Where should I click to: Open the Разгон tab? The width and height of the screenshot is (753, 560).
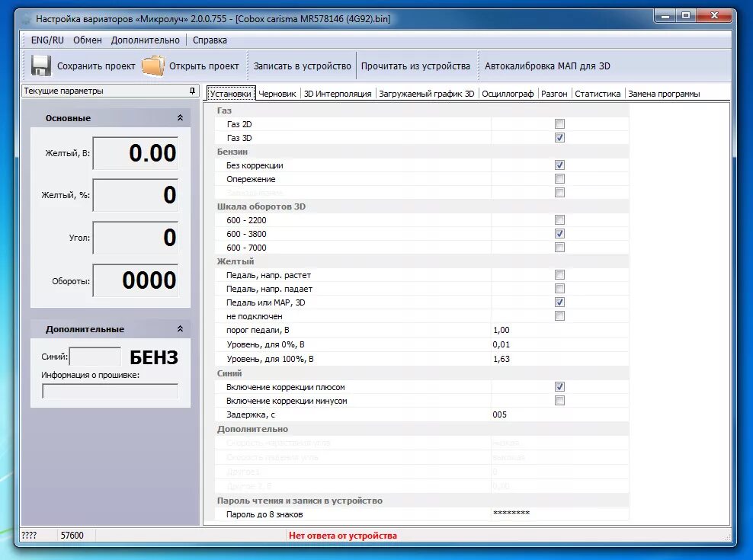coord(554,94)
